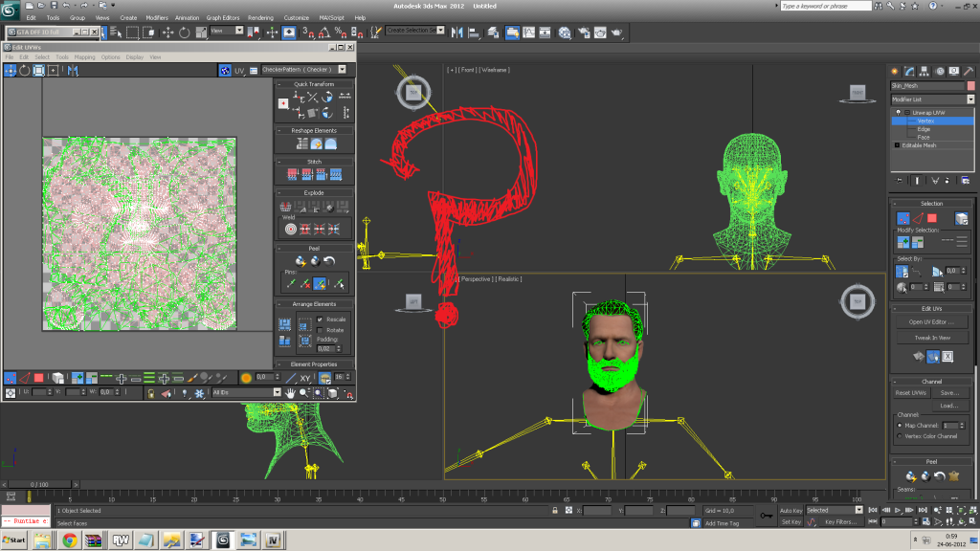This screenshot has width=980, height=551.
Task: Open Create Selection Set dropdown
Action: (x=440, y=30)
